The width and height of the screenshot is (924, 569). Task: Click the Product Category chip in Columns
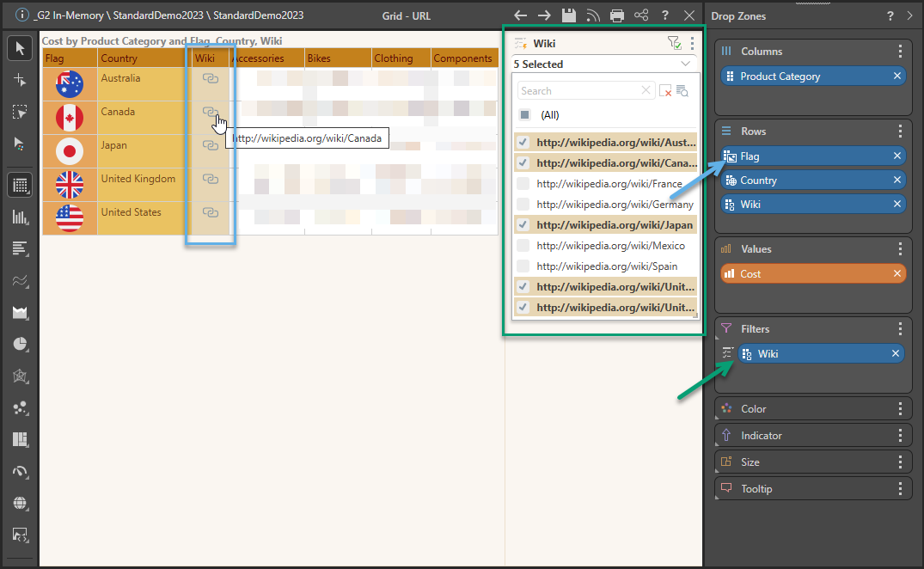[804, 76]
